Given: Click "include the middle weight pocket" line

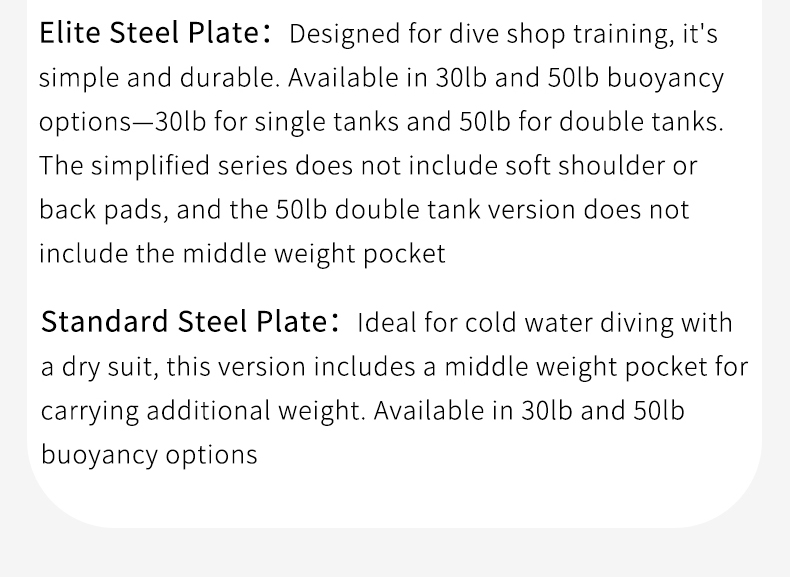Looking at the screenshot, I should click(x=242, y=254).
